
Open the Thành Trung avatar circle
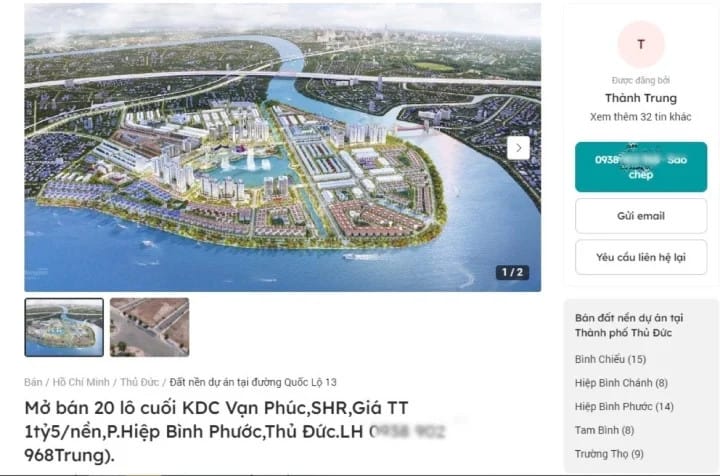pyautogui.click(x=641, y=44)
